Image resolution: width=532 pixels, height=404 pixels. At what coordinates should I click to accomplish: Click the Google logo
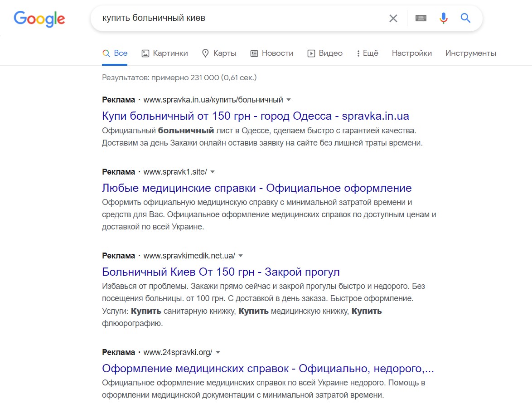pos(39,19)
